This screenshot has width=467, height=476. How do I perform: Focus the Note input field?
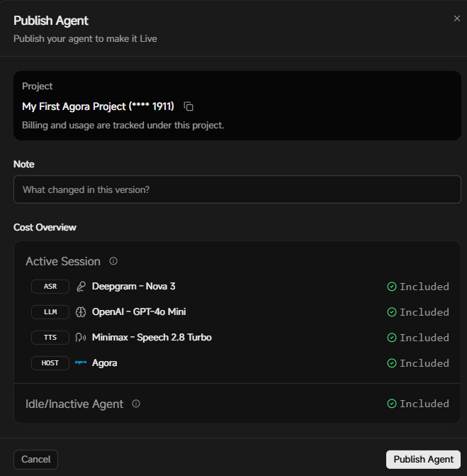[237, 189]
